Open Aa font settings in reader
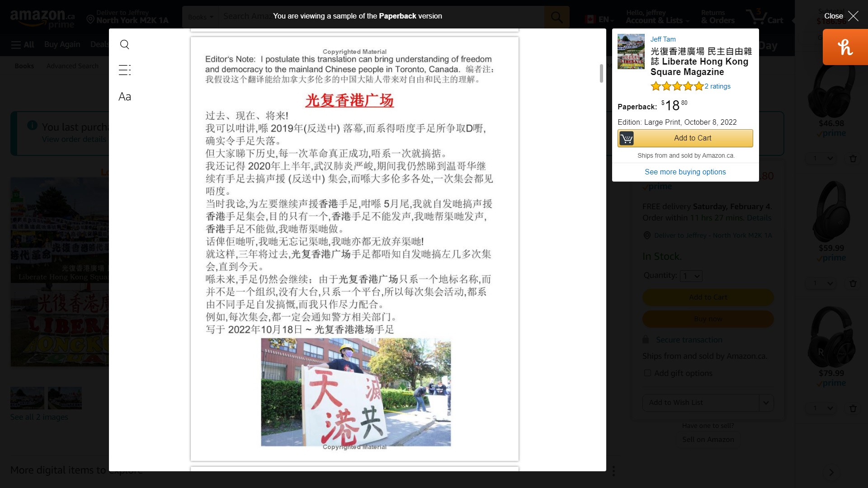Image resolution: width=868 pixels, height=488 pixels. 125,97
